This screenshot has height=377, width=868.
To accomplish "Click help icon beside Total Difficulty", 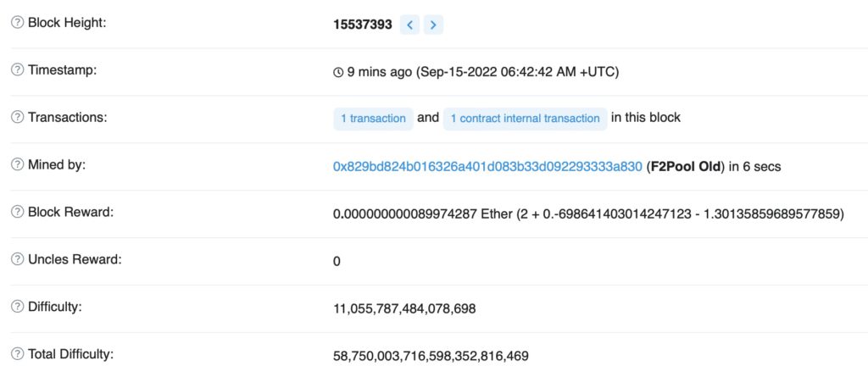I will (x=18, y=354).
